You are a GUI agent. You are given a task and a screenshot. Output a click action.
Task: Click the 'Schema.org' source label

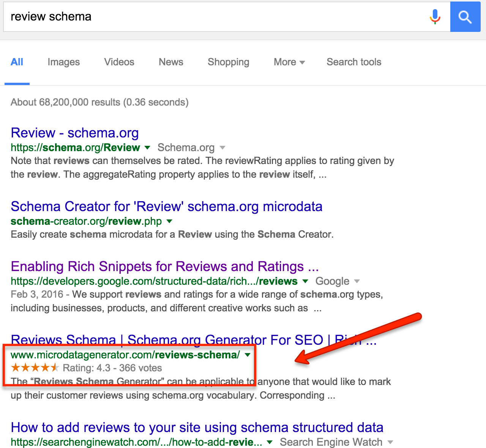coord(186,147)
